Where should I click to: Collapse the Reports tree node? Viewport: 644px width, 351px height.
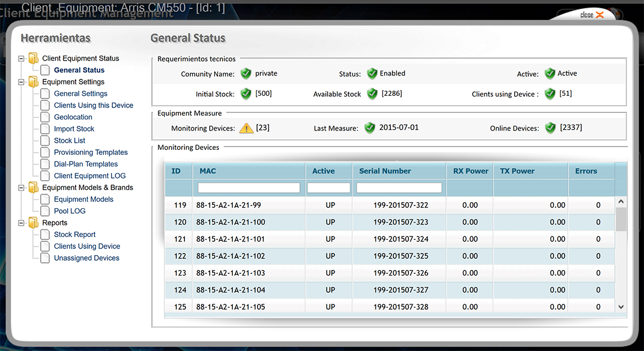click(x=21, y=223)
